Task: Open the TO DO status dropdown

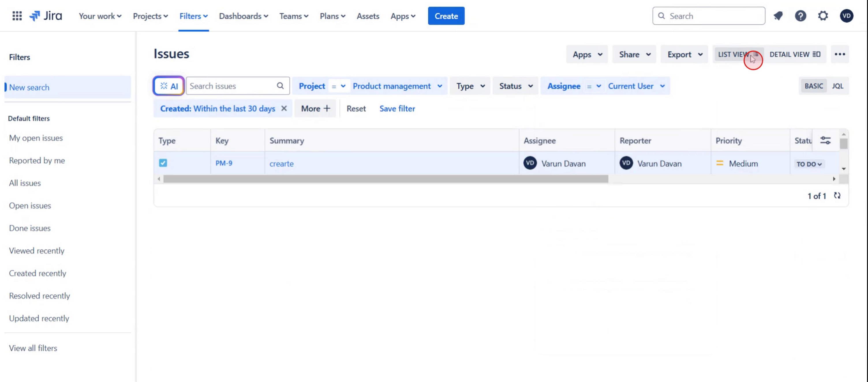Action: coord(809,164)
